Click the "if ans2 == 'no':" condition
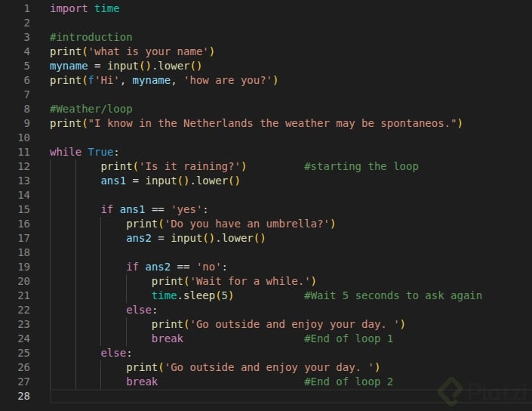Image resolution: width=532 pixels, height=411 pixels. (177, 267)
